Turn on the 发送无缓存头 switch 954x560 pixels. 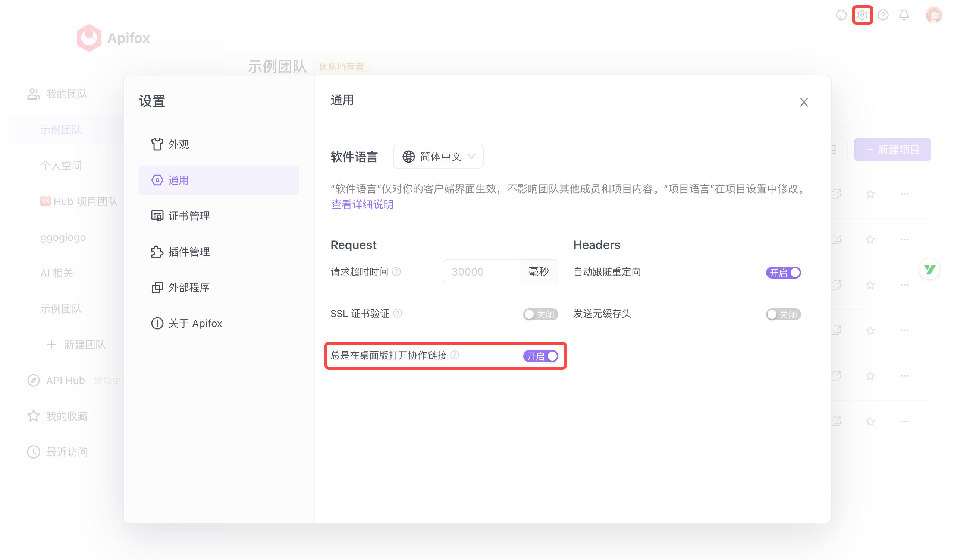coord(783,314)
